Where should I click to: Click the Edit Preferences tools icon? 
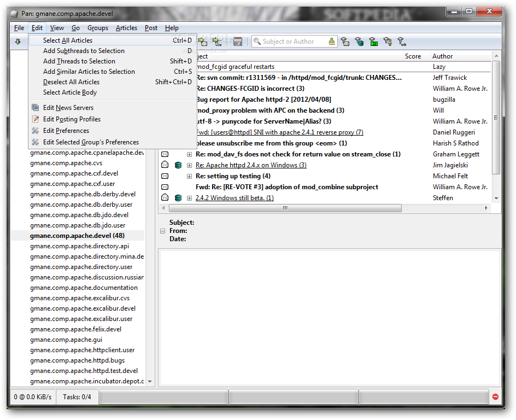(x=35, y=131)
